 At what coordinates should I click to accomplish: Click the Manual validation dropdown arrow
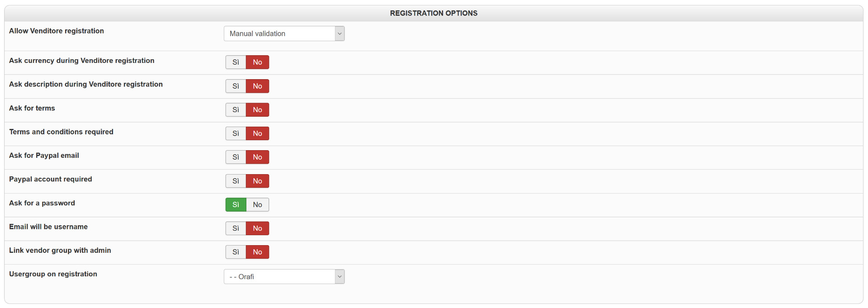pos(340,33)
